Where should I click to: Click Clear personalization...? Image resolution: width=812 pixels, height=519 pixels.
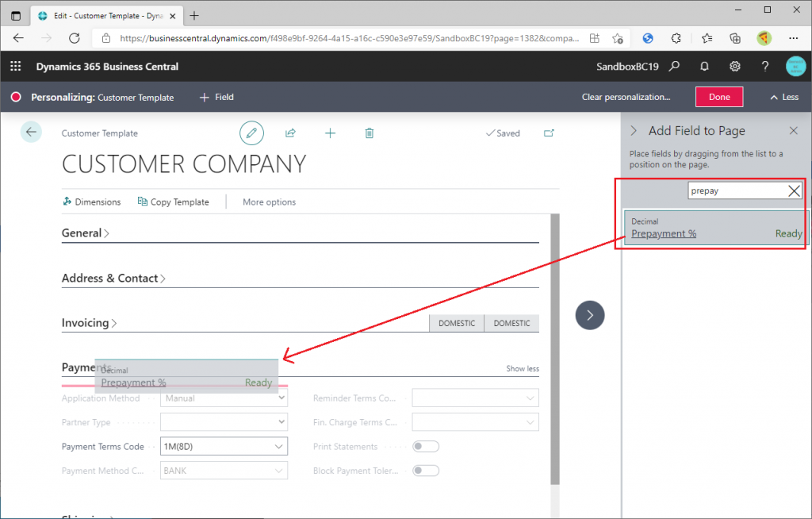626,97
